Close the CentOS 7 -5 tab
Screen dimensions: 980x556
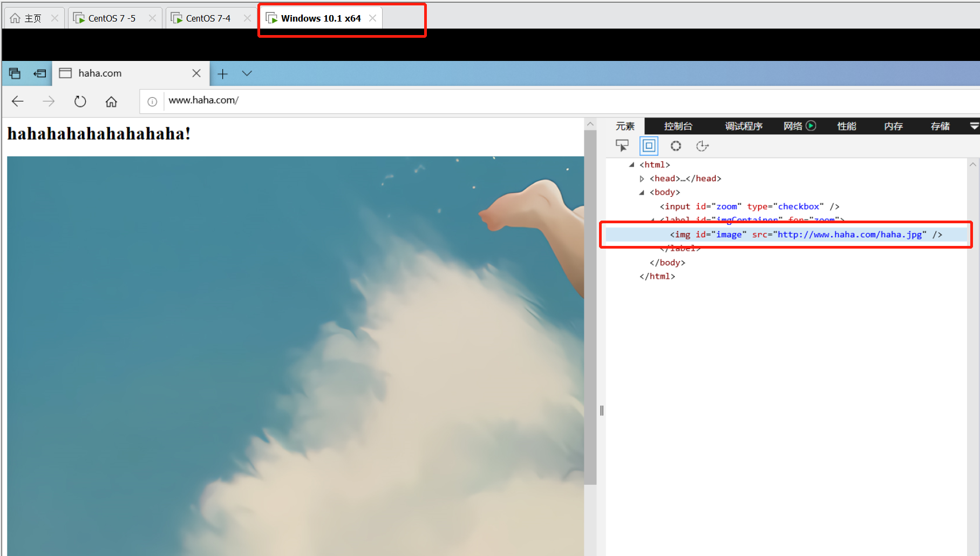152,18
